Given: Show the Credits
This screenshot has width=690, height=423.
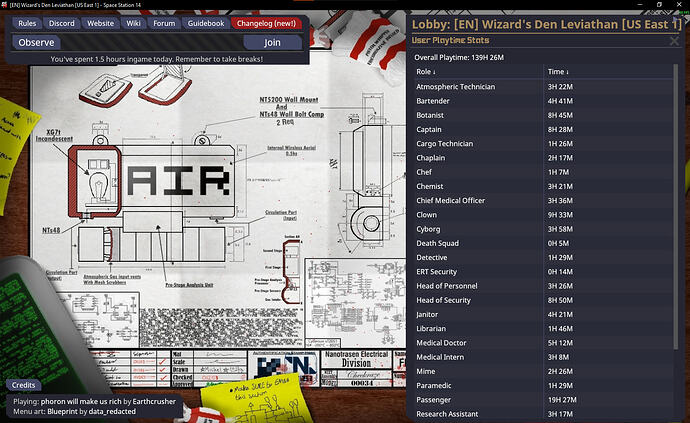Looking at the screenshot, I should tap(23, 385).
